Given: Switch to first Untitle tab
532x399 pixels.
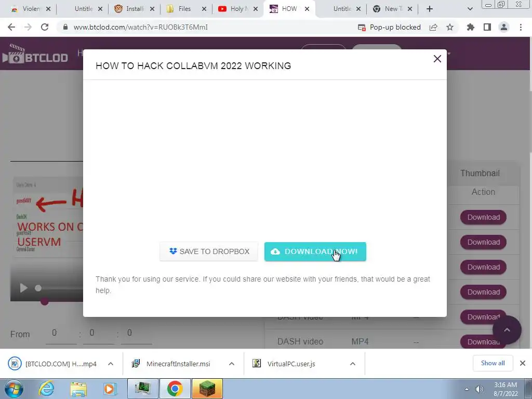Looking at the screenshot, I should click(83, 9).
